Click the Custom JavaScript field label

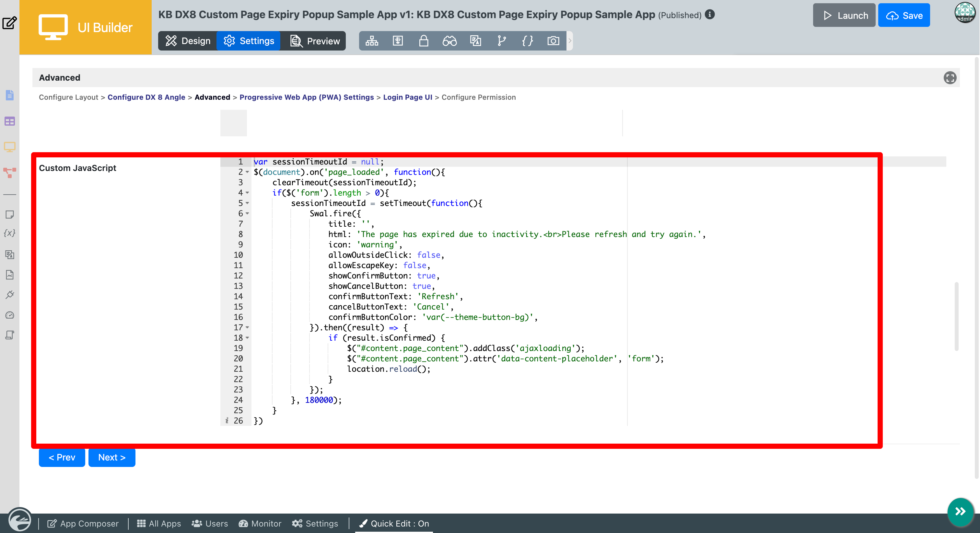pyautogui.click(x=77, y=168)
